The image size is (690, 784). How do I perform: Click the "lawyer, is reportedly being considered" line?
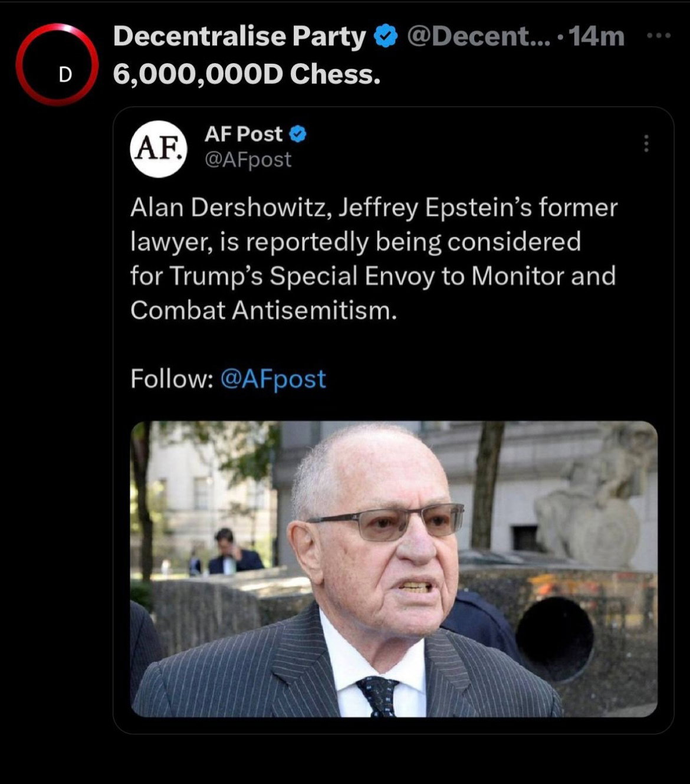point(356,242)
